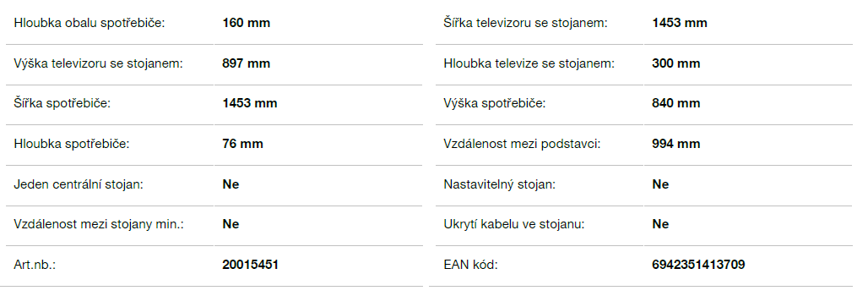The image size is (868, 307).
Task: Select the 994 mm value
Action: [x=676, y=144]
